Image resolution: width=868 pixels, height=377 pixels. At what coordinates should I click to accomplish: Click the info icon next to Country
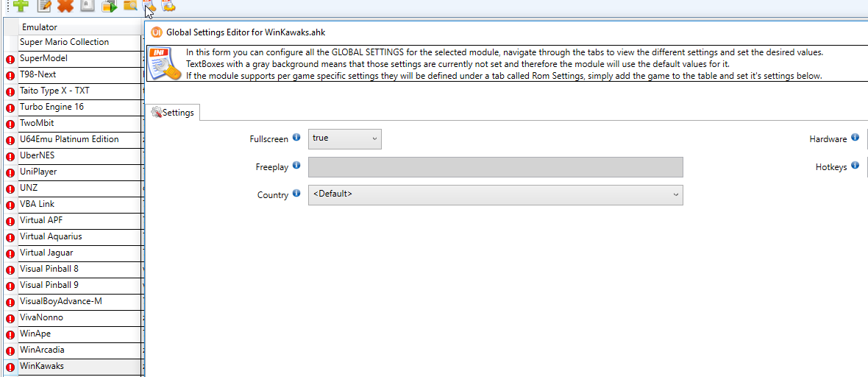pyautogui.click(x=296, y=194)
